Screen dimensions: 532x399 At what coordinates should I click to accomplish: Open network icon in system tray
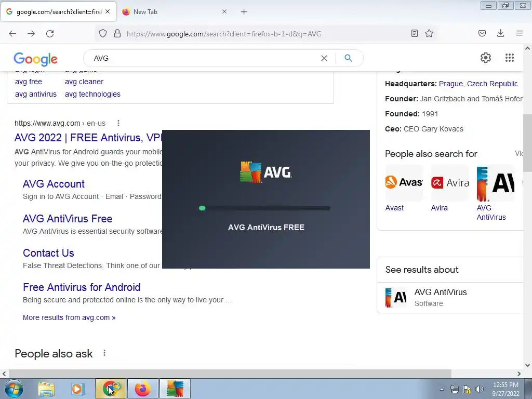tap(454, 389)
